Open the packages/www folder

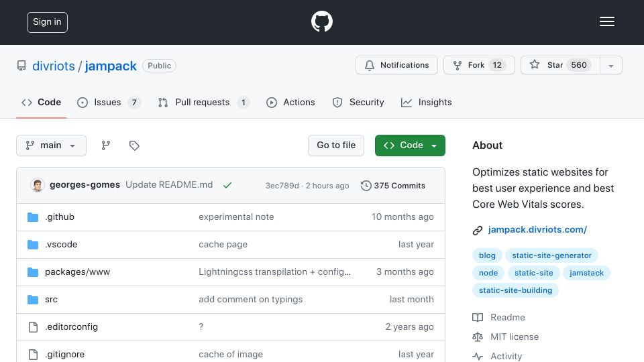coord(78,271)
